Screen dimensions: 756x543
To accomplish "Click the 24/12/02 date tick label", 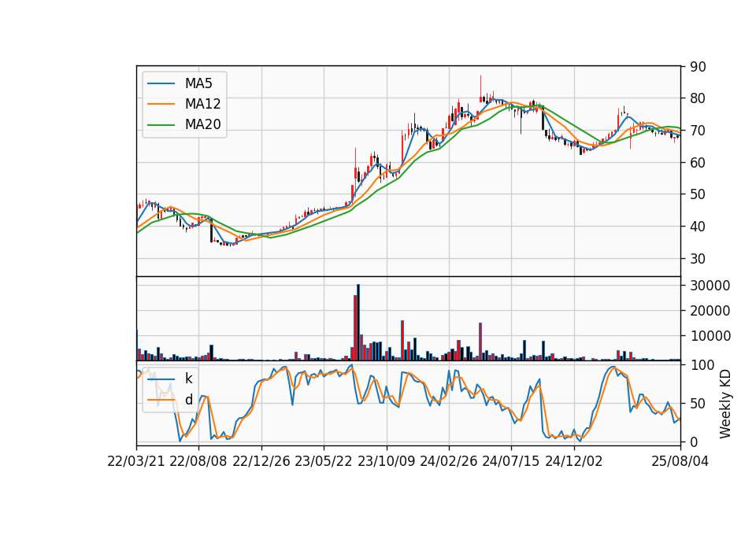I will [x=574, y=461].
